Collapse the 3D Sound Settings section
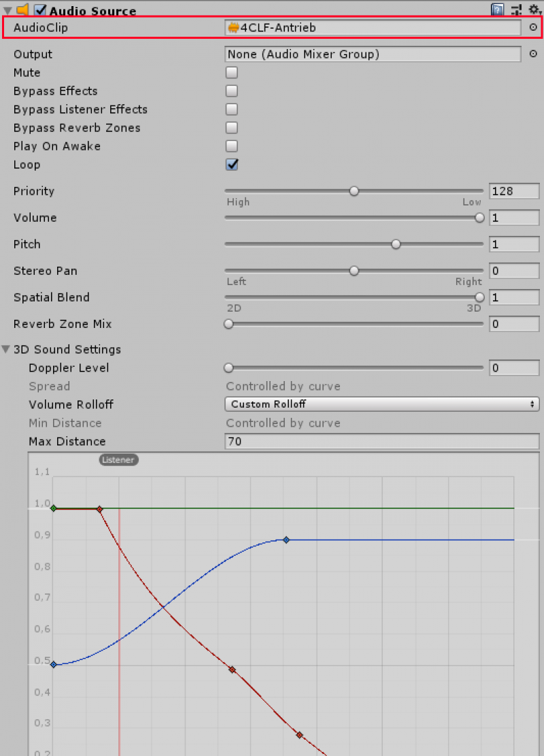 (6, 350)
